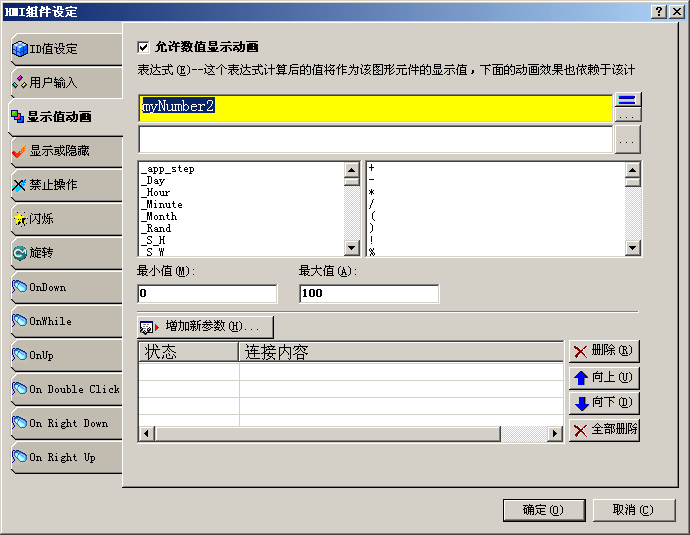Click the question mark help icon
Image resolution: width=690 pixels, height=535 pixels.
tap(660, 11)
